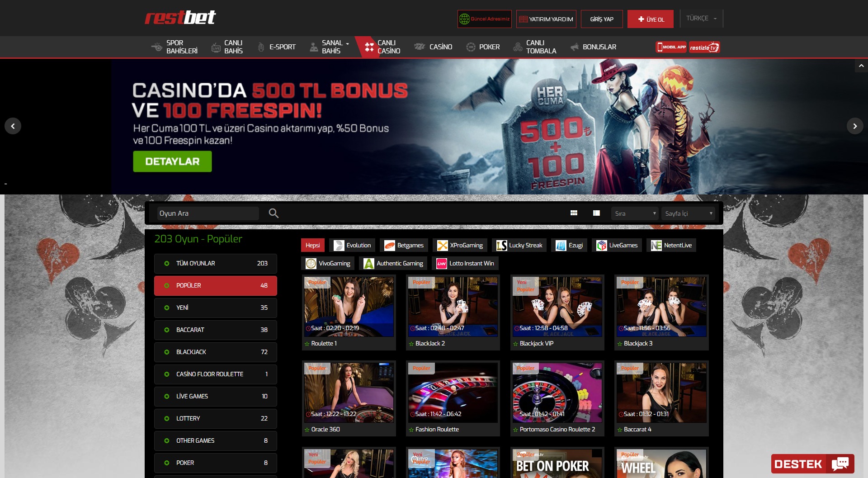
Task: Switch to small grid view icon
Action: (x=574, y=213)
